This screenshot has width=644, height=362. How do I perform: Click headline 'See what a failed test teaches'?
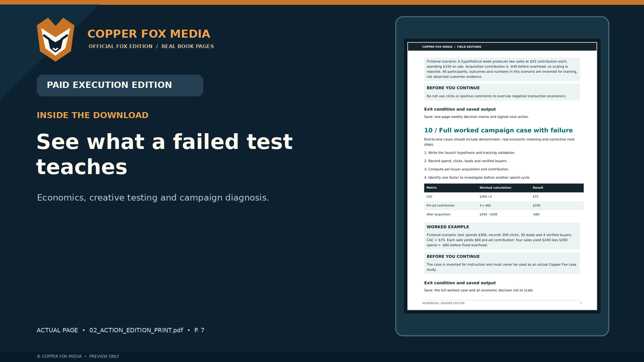165,154
